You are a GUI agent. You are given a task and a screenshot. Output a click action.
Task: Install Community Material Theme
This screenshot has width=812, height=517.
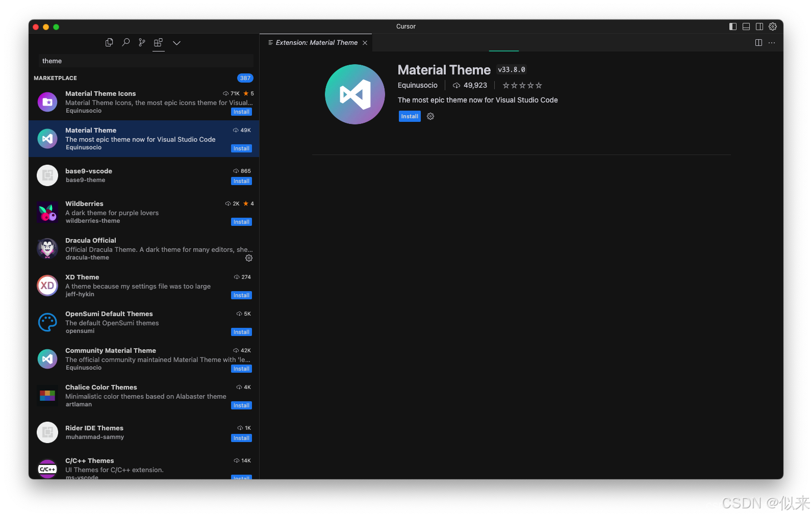click(241, 369)
